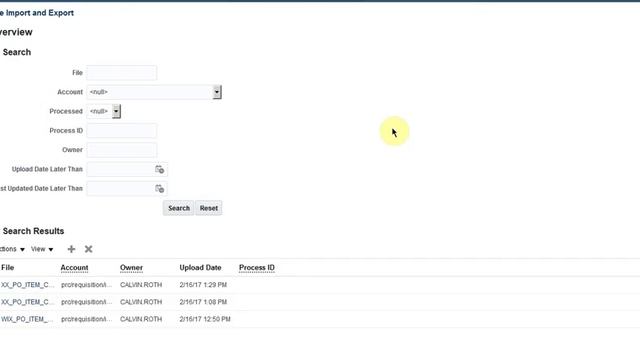Viewport: 640px width, 360px height.
Task: Sort by the File column header
Action: pos(8,268)
